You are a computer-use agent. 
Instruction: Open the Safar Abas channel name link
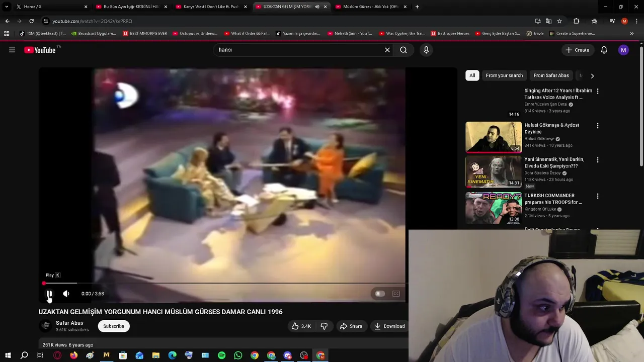coord(69,323)
